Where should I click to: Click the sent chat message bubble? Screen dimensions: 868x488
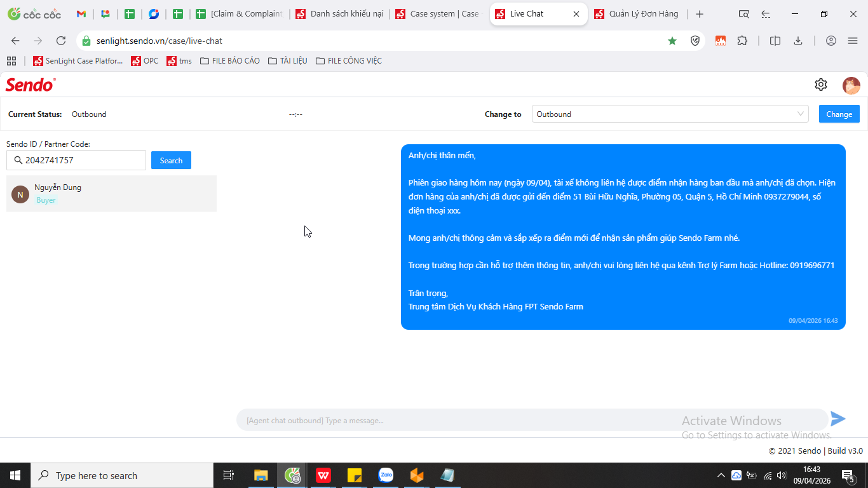pyautogui.click(x=623, y=237)
